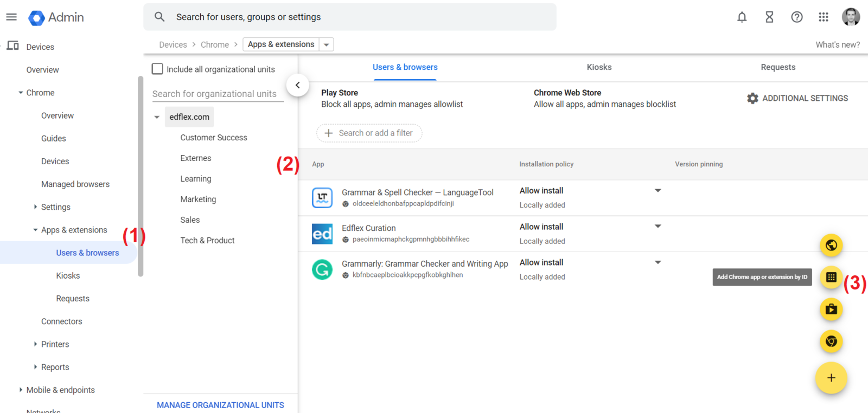Image resolution: width=868 pixels, height=413 pixels.
Task: Check Include all organizational units
Action: click(157, 69)
